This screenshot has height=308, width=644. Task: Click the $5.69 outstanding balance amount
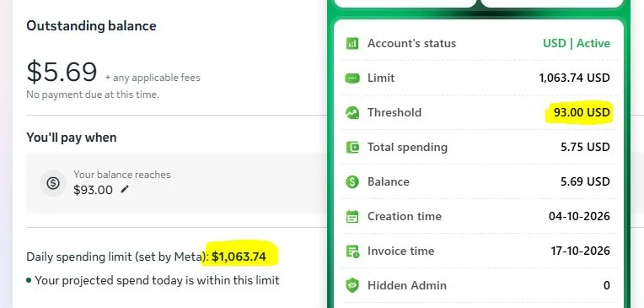point(62,72)
